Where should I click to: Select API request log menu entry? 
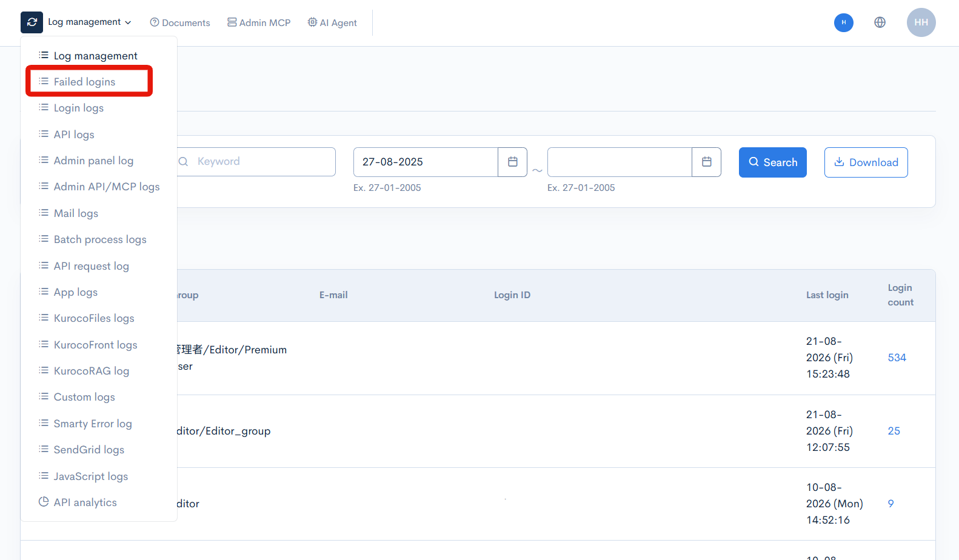click(x=84, y=266)
